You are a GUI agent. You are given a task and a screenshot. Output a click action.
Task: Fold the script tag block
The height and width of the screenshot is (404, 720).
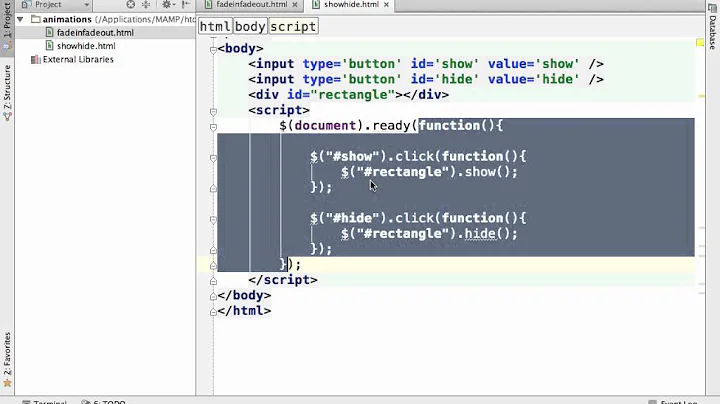pos(213,112)
